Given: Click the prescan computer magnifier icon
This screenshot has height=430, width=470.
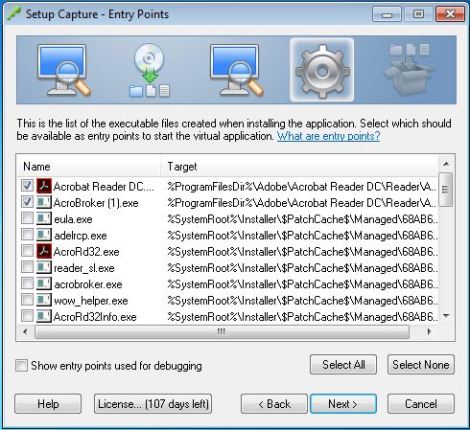Looking at the screenshot, I should coord(64,70).
